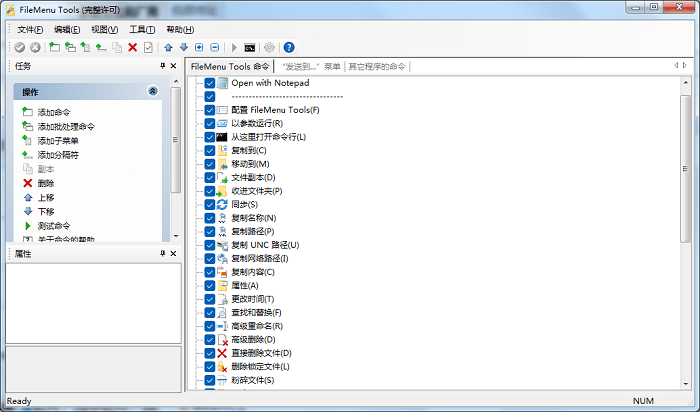Select the 高级重命名(R) row text
The height and width of the screenshot is (412, 700).
pyautogui.click(x=257, y=326)
